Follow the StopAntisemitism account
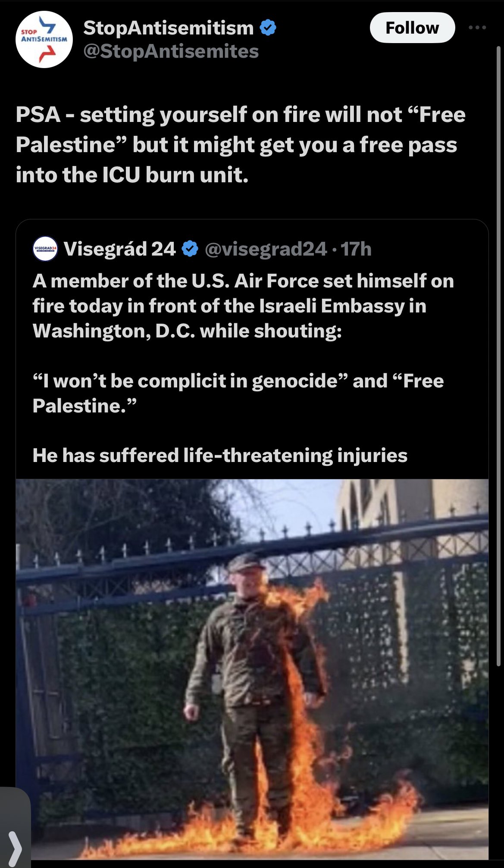Screen dimensions: 504x868 pyautogui.click(x=412, y=28)
